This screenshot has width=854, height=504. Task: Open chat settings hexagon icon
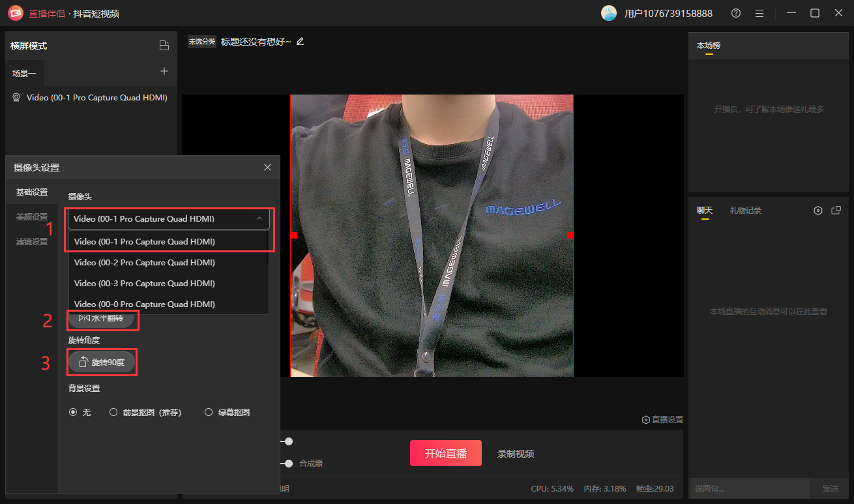818,211
